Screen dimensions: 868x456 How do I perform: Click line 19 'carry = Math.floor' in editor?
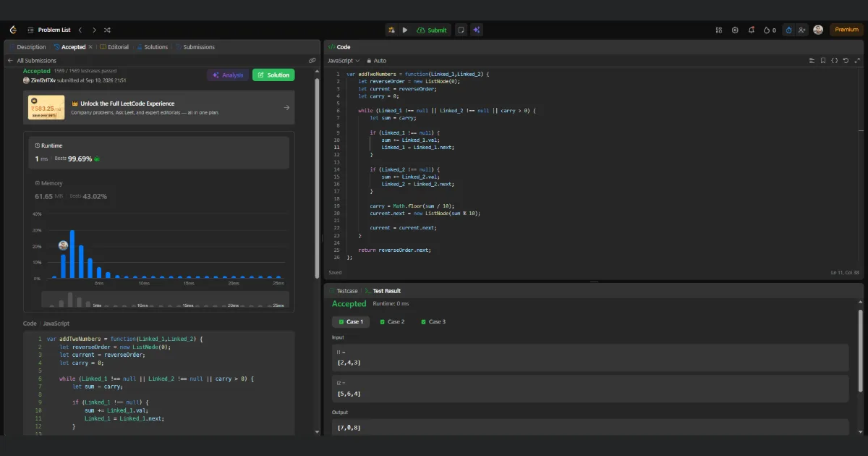[x=411, y=206]
